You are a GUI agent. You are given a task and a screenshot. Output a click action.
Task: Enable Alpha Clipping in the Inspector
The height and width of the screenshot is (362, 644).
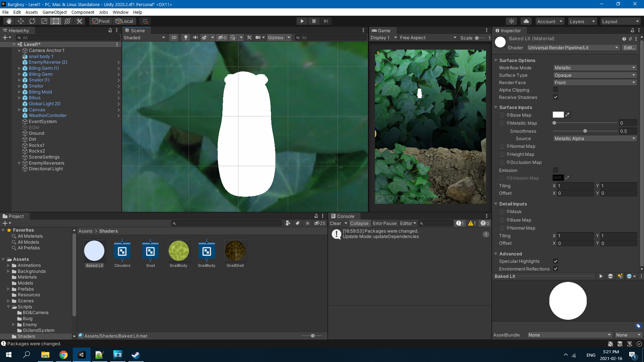pyautogui.click(x=556, y=90)
